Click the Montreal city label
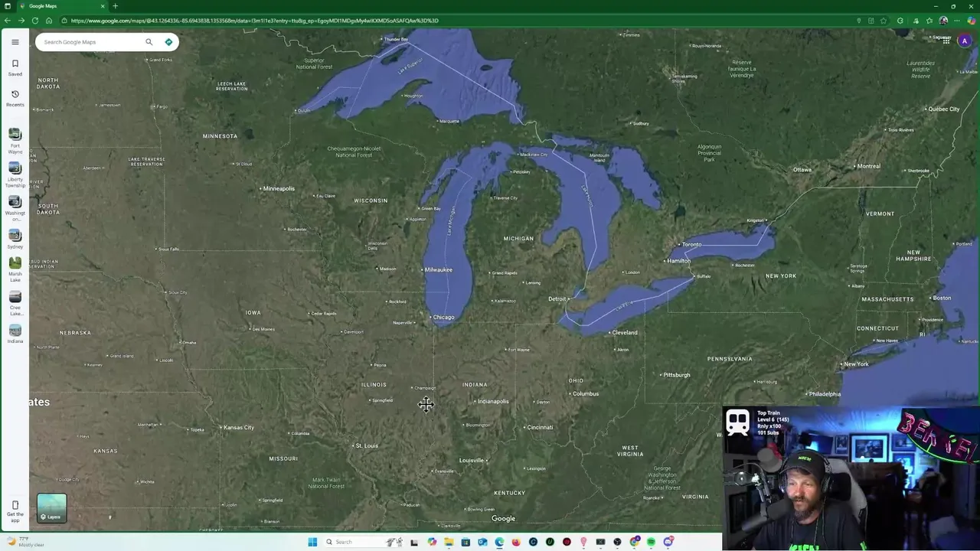 pyautogui.click(x=869, y=166)
